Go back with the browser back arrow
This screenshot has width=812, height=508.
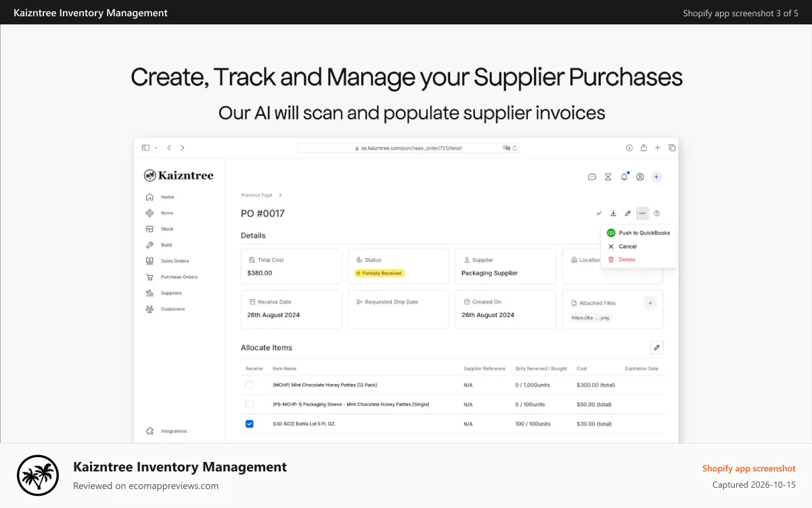[x=169, y=148]
